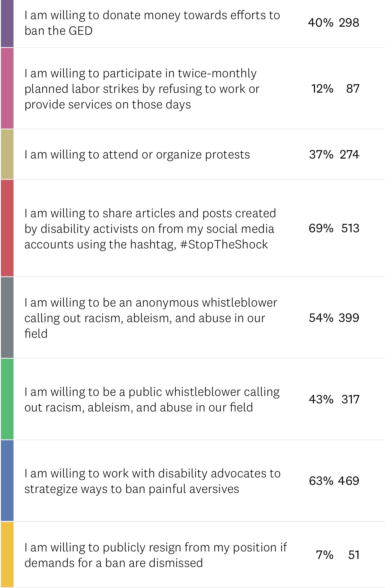
Task: Click the green swatch for public whistleblower
Action: 7,399
